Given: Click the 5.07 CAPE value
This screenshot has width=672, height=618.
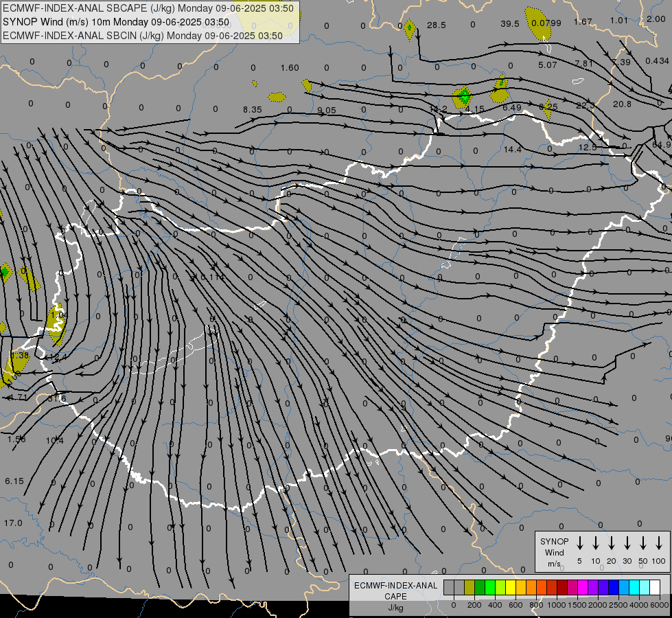Looking at the screenshot, I should click(548, 65).
